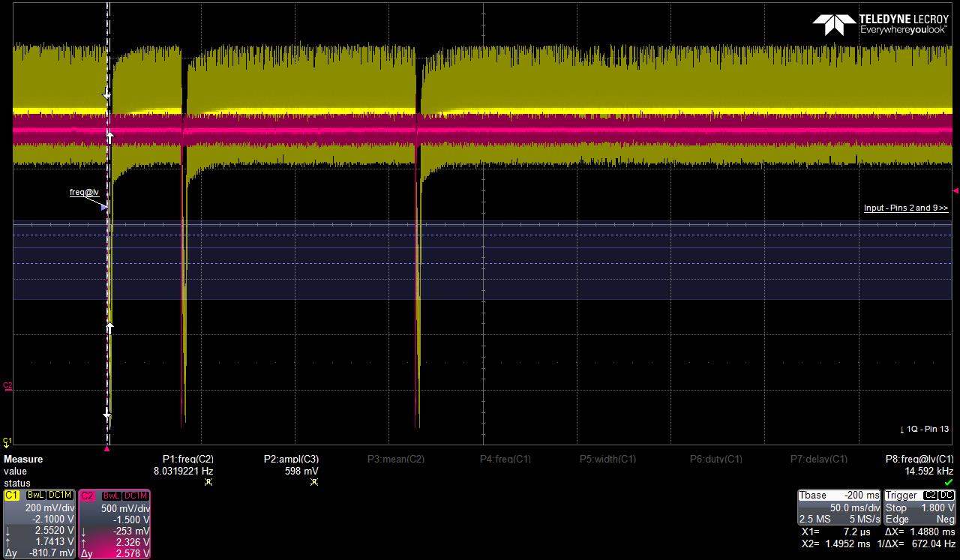Click the P2 warning status icon
This screenshot has height=560, width=960.
coord(313,482)
